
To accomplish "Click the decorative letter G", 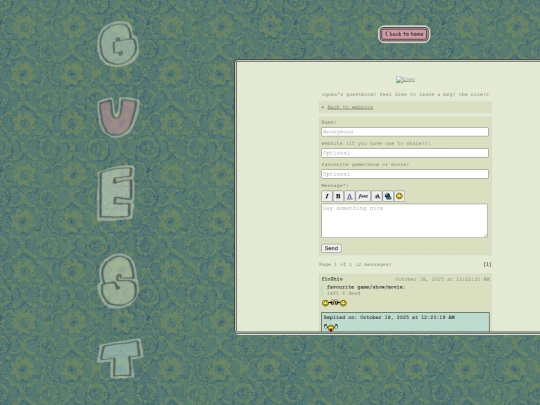I will coord(118,44).
